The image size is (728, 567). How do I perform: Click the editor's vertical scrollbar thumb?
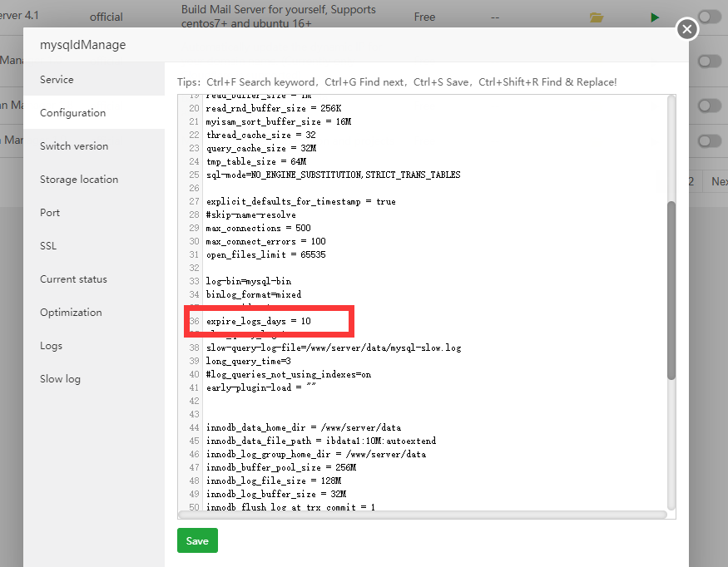671,291
